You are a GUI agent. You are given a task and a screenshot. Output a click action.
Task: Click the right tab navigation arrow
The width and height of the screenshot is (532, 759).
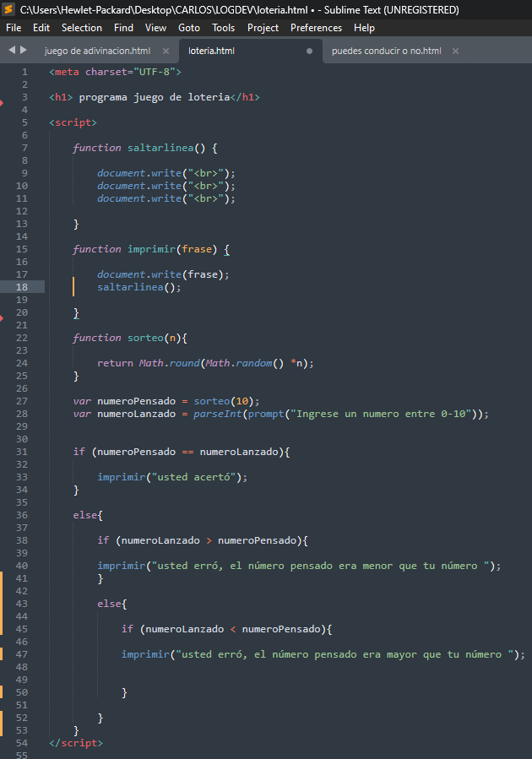24,51
